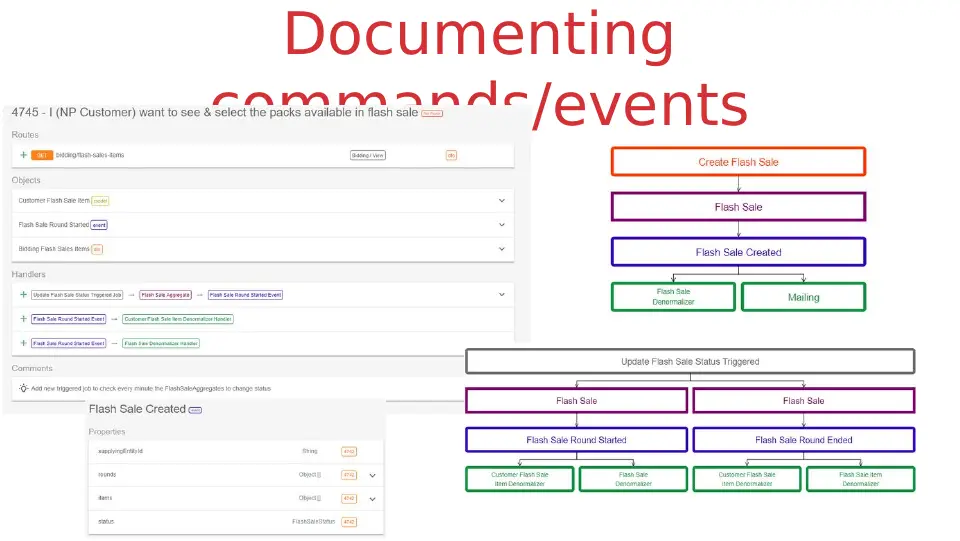Click the plus icon on the Flash Sale Denormalizer Handler row
This screenshot has height=541, width=960.
[23, 343]
